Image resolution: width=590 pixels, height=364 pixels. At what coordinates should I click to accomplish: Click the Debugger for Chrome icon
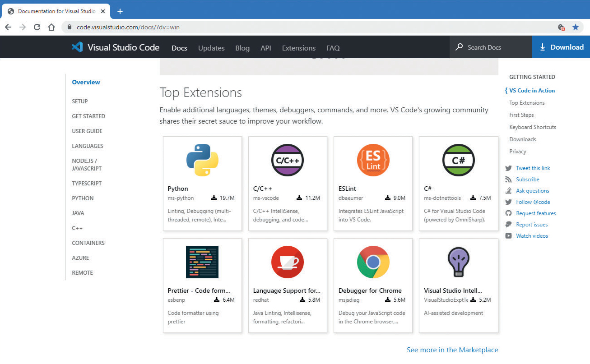pos(373,262)
